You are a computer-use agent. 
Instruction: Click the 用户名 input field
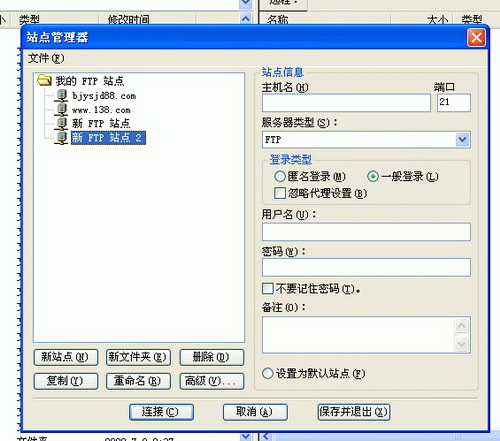366,232
